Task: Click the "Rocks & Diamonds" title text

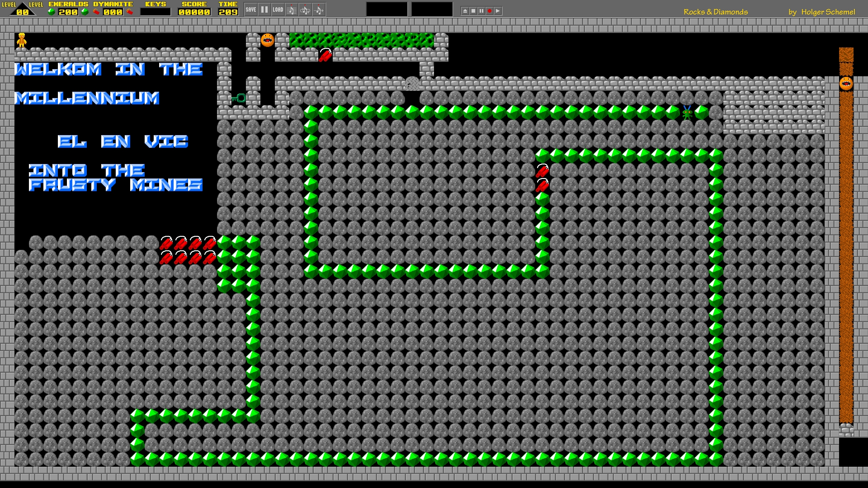Action: tap(716, 12)
